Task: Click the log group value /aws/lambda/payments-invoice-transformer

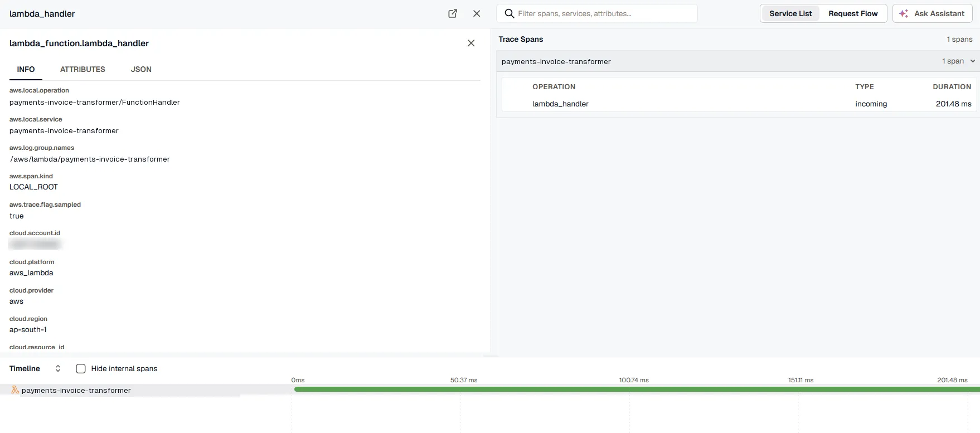Action: tap(90, 159)
